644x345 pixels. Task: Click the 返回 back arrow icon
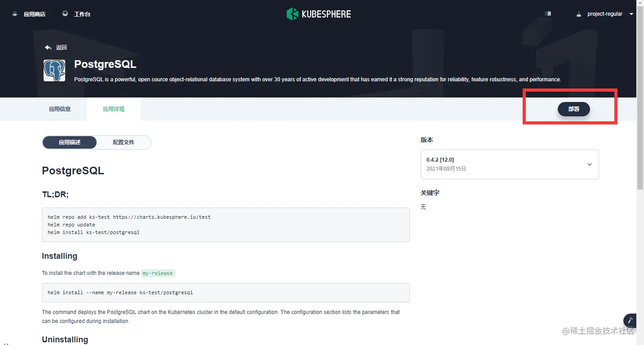pos(48,47)
